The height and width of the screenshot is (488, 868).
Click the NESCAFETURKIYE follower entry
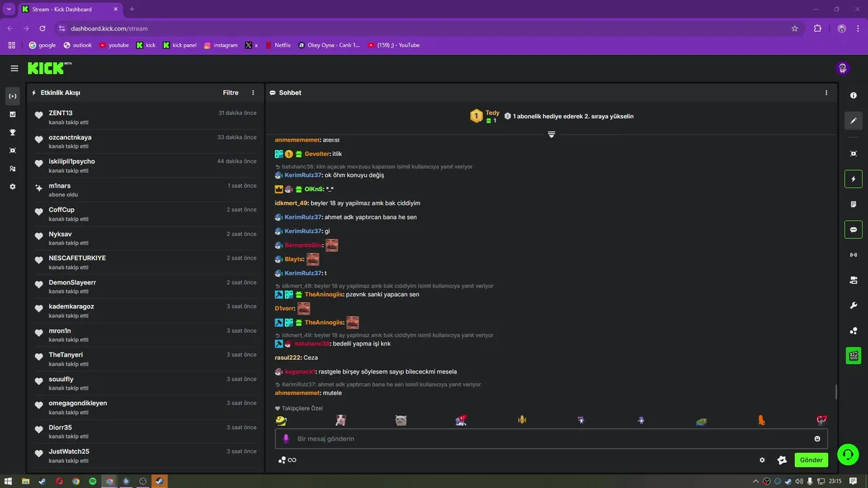pos(145,262)
